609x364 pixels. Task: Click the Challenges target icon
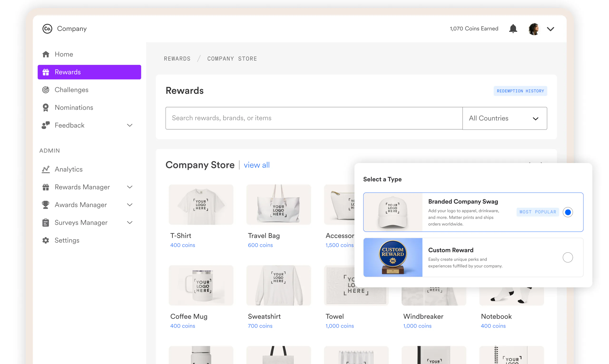46,90
